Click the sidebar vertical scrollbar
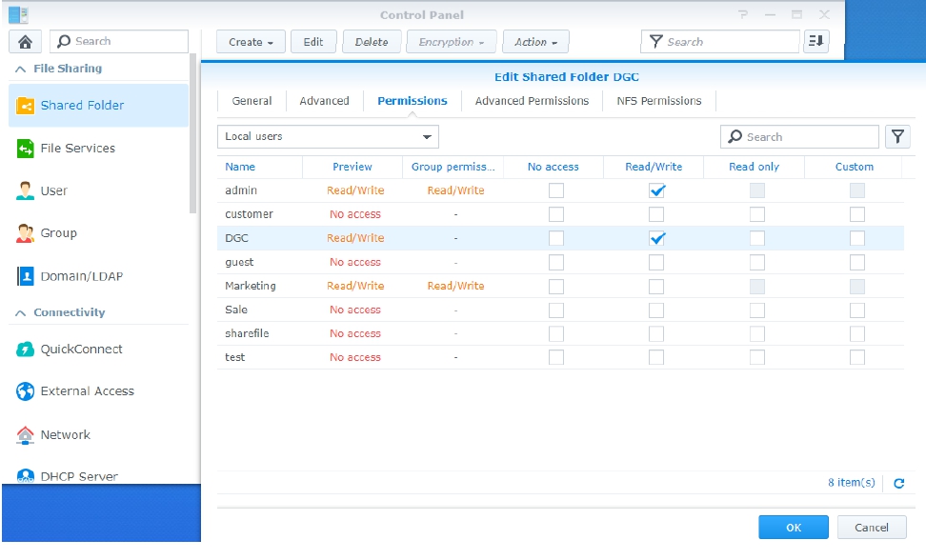The width and height of the screenshot is (926, 560). (x=192, y=133)
